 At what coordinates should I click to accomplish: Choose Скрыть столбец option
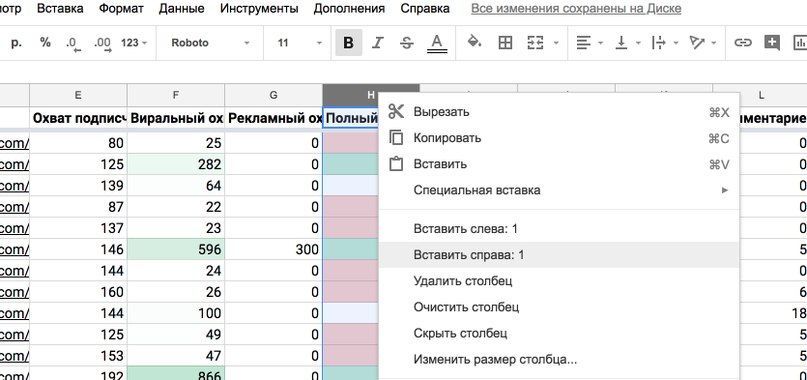click(559, 334)
